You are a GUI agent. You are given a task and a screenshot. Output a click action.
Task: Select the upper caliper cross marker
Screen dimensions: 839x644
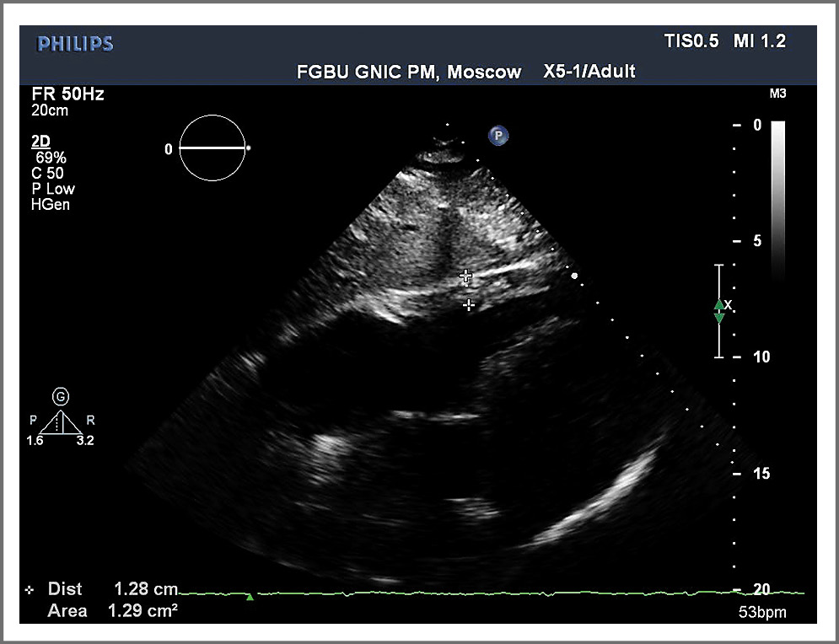click(465, 276)
